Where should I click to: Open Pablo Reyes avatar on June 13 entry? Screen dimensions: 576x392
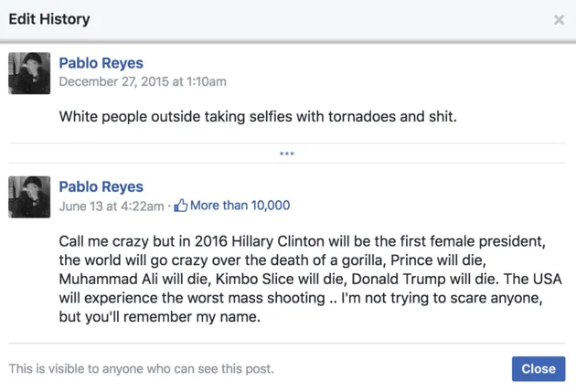click(29, 196)
